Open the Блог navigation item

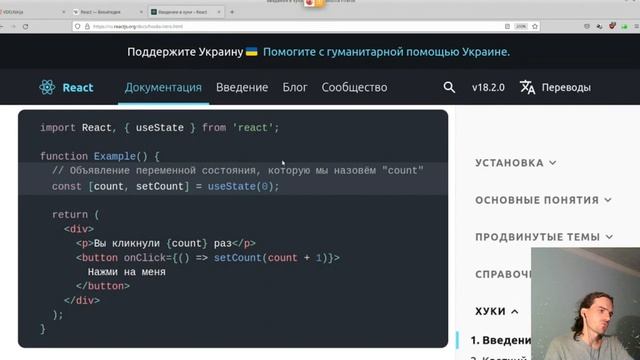(x=295, y=87)
